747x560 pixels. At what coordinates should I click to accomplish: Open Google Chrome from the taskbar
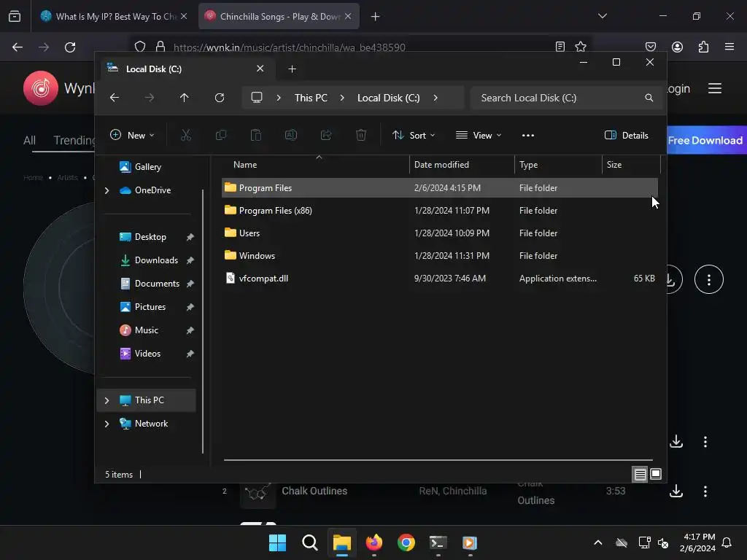[x=406, y=542]
